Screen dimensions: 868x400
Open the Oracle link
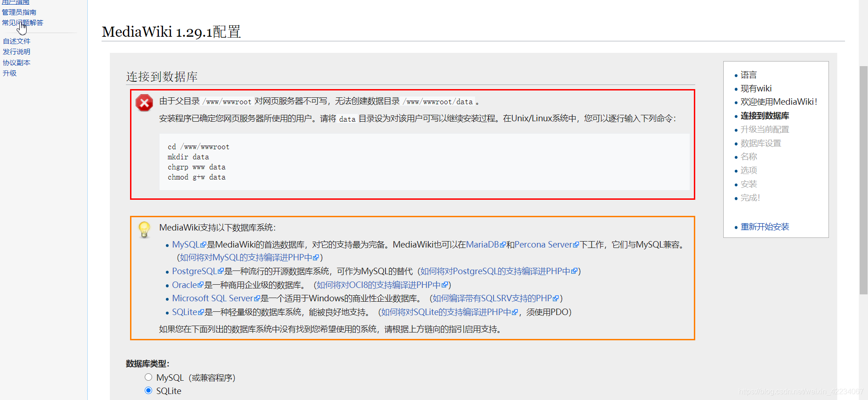187,285
